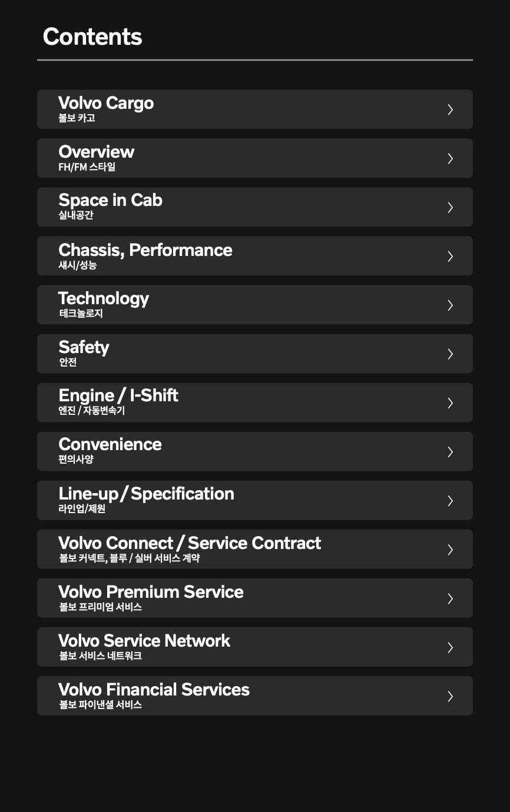
Task: Open Volvo Connect / Service Contract
Action: tap(190, 543)
